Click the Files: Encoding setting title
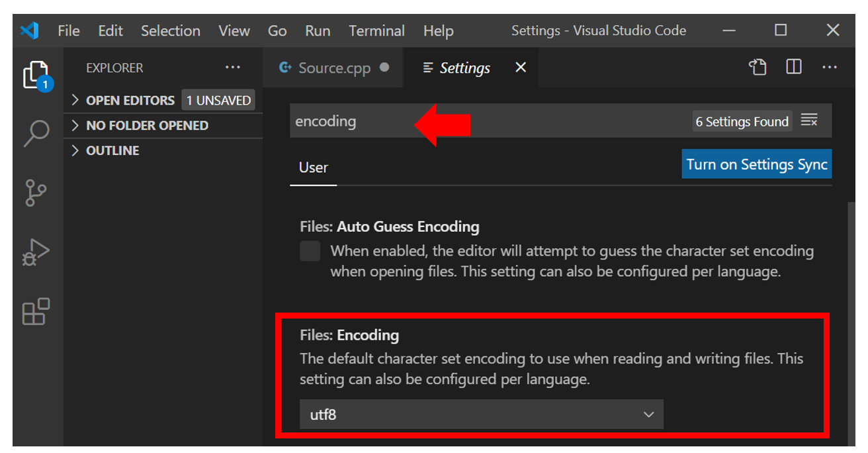This screenshot has width=868, height=453. [349, 335]
